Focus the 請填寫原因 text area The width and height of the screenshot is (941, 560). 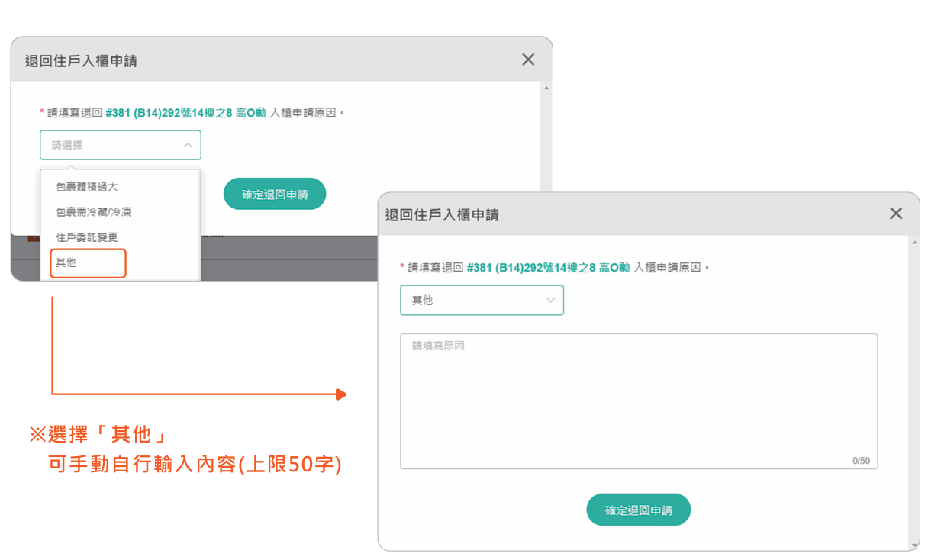pyautogui.click(x=639, y=401)
